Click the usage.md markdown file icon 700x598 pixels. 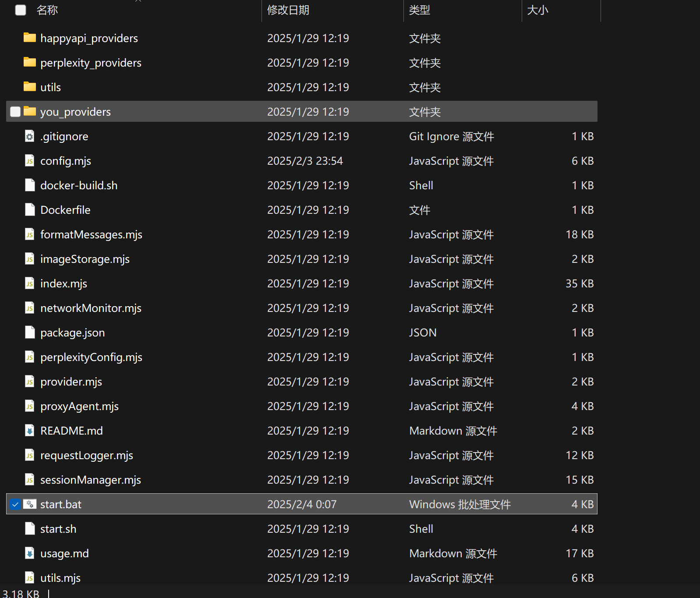[x=29, y=553]
